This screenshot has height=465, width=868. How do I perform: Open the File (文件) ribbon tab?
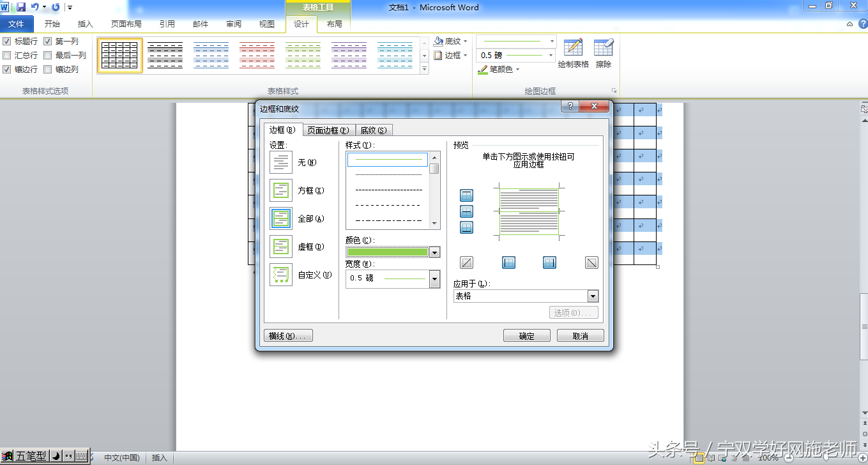click(x=16, y=24)
